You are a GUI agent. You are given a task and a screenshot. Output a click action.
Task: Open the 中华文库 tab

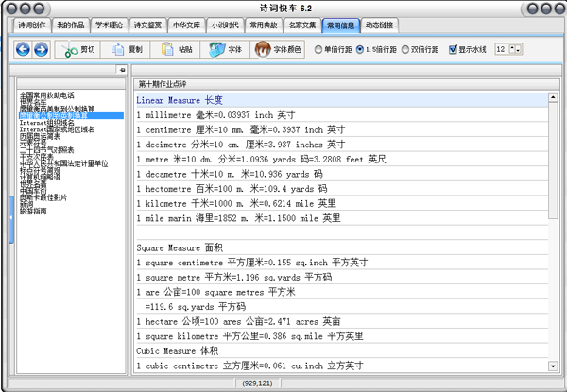tap(186, 26)
